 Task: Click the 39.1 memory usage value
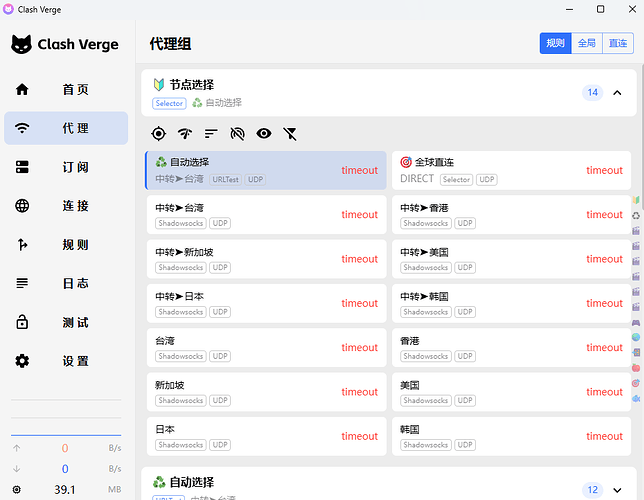tap(64, 490)
